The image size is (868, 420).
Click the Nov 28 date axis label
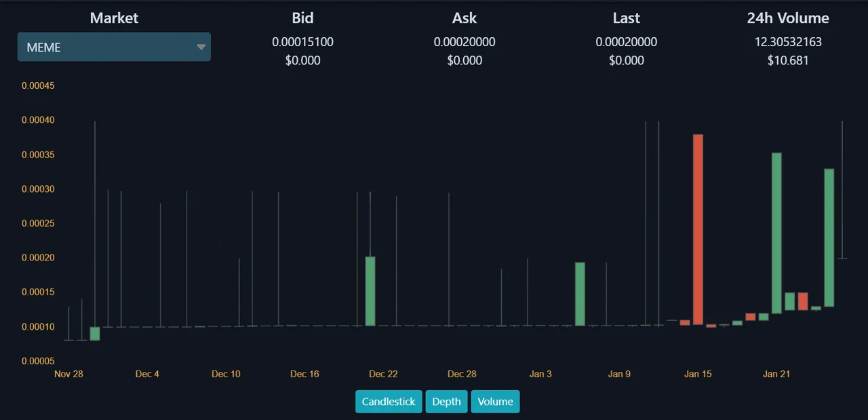(68, 374)
